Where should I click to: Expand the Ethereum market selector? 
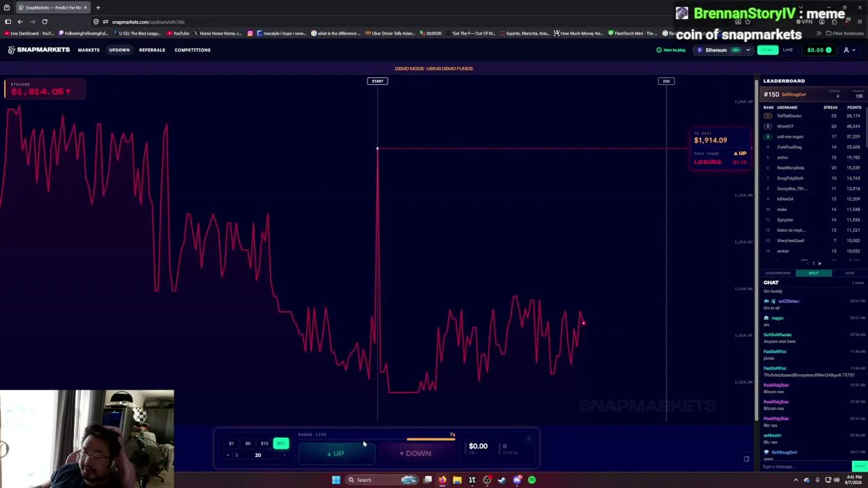[724, 49]
